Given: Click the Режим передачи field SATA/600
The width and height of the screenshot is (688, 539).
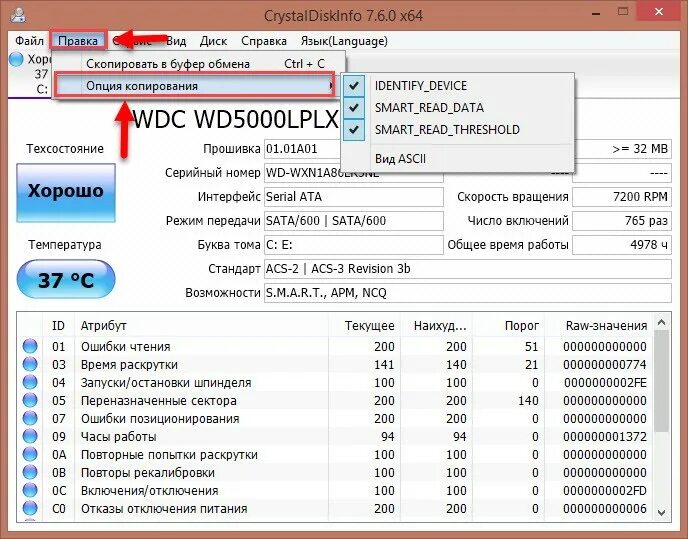Looking at the screenshot, I should point(354,221).
